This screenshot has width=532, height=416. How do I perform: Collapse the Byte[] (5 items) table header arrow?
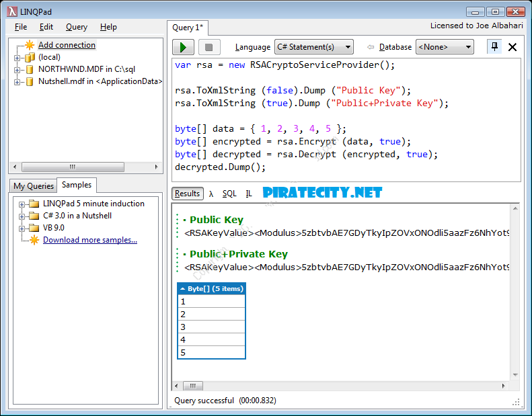[182, 289]
